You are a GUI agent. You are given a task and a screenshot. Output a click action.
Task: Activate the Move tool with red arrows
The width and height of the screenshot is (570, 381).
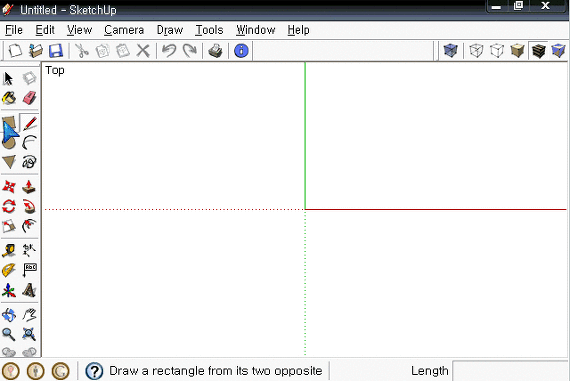9,187
